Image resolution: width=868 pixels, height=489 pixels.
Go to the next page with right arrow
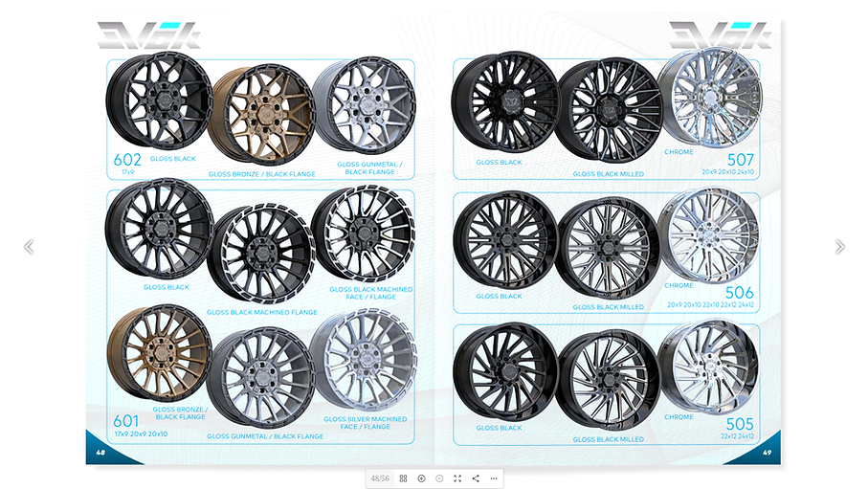tap(839, 247)
